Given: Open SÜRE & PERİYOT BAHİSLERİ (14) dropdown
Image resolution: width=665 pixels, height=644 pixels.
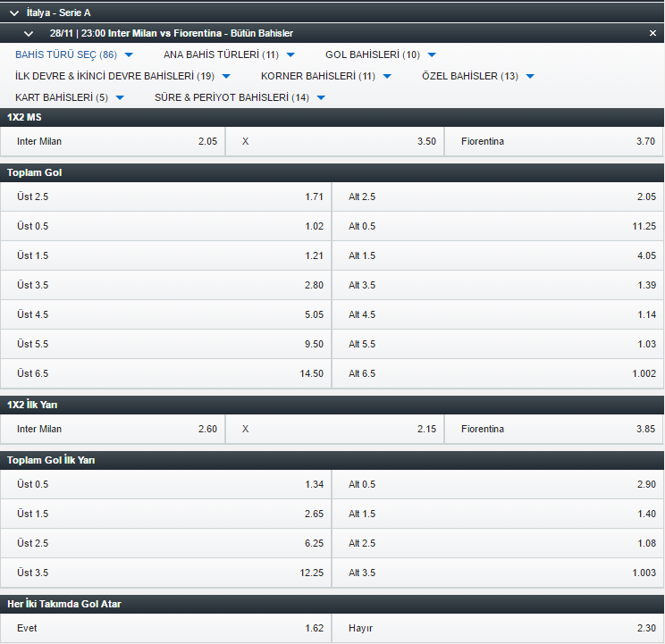Looking at the screenshot, I should pos(240,98).
